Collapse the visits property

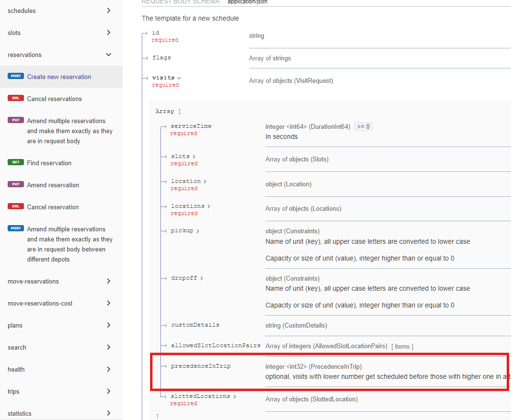tap(166, 78)
